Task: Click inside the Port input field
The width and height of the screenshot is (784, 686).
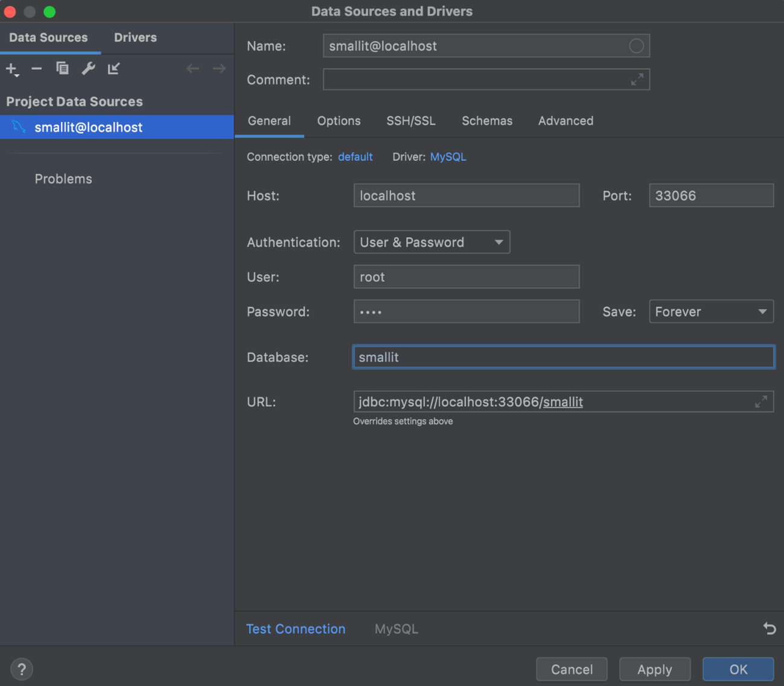Action: pyautogui.click(x=711, y=195)
